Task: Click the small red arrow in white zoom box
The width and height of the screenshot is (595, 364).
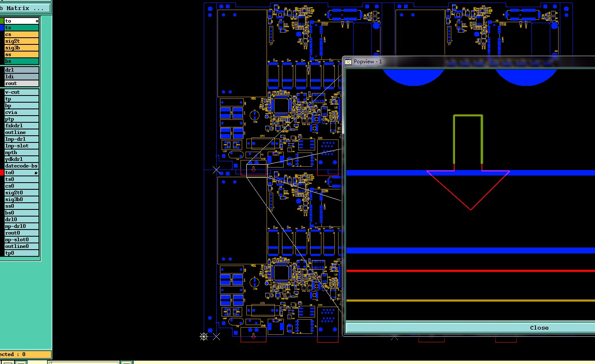Action: tap(254, 169)
